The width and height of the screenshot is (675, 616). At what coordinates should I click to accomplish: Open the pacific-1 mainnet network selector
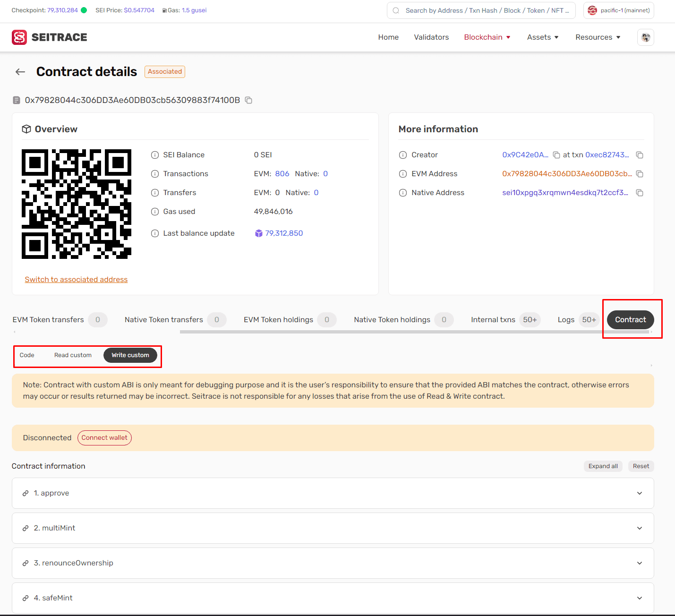click(x=618, y=10)
